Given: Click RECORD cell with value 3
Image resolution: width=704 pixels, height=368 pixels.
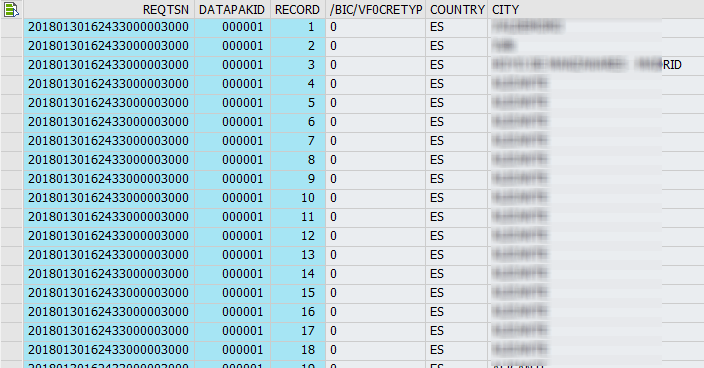Looking at the screenshot, I should pyautogui.click(x=298, y=65).
